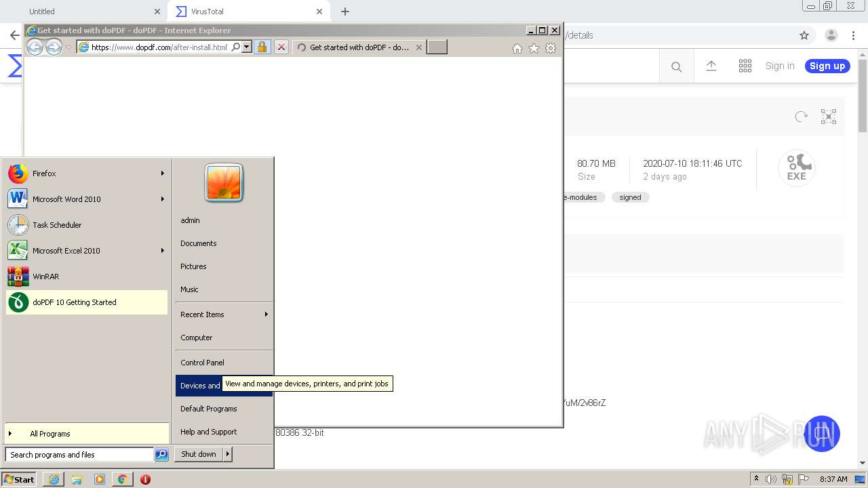Click the volume tray icon
The image size is (868, 488).
coord(771,479)
